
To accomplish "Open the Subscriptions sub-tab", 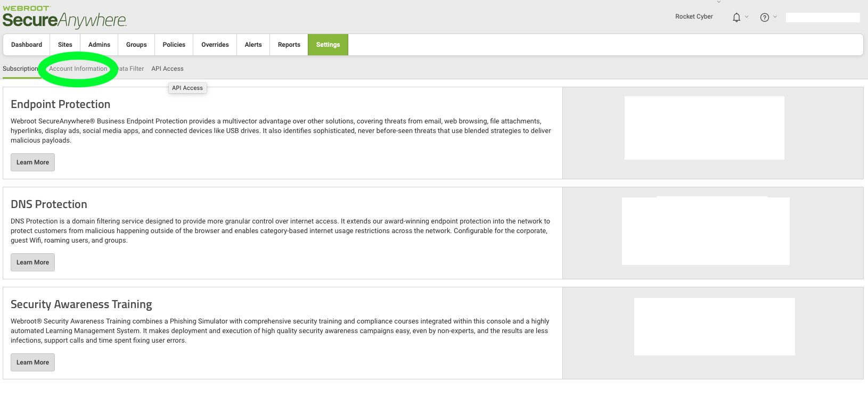I will tap(20, 69).
